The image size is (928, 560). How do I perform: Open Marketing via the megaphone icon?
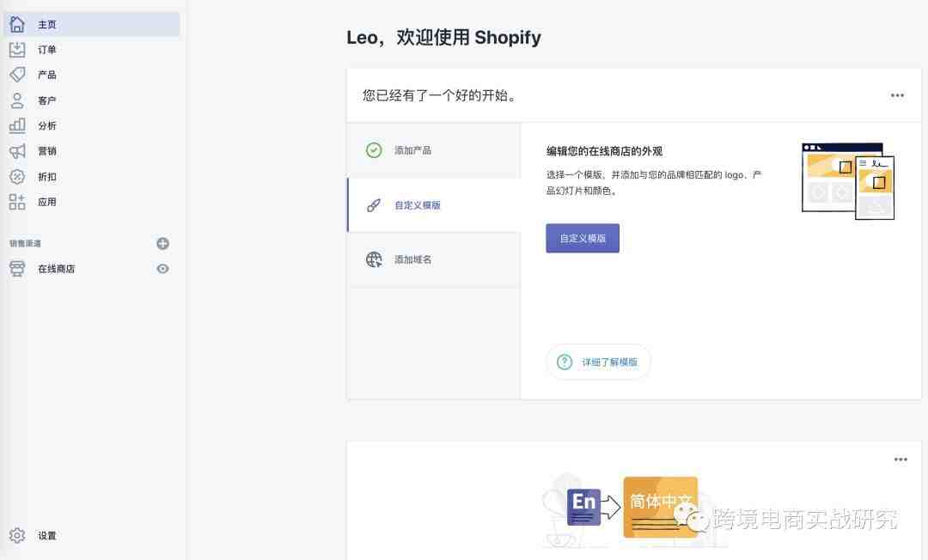click(17, 151)
